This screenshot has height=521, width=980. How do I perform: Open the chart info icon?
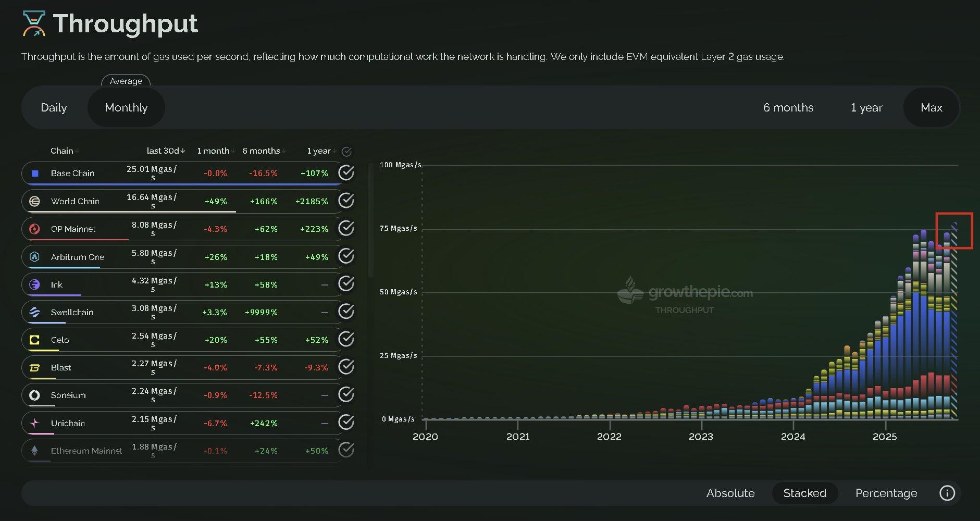947,493
